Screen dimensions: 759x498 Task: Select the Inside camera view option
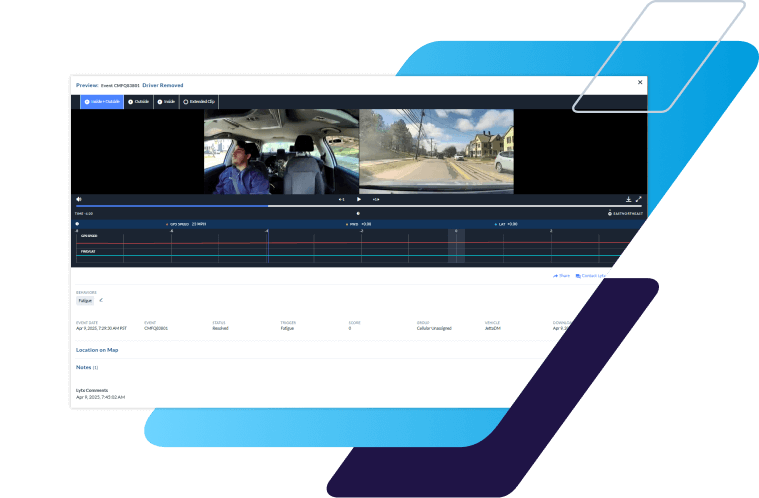point(165,102)
